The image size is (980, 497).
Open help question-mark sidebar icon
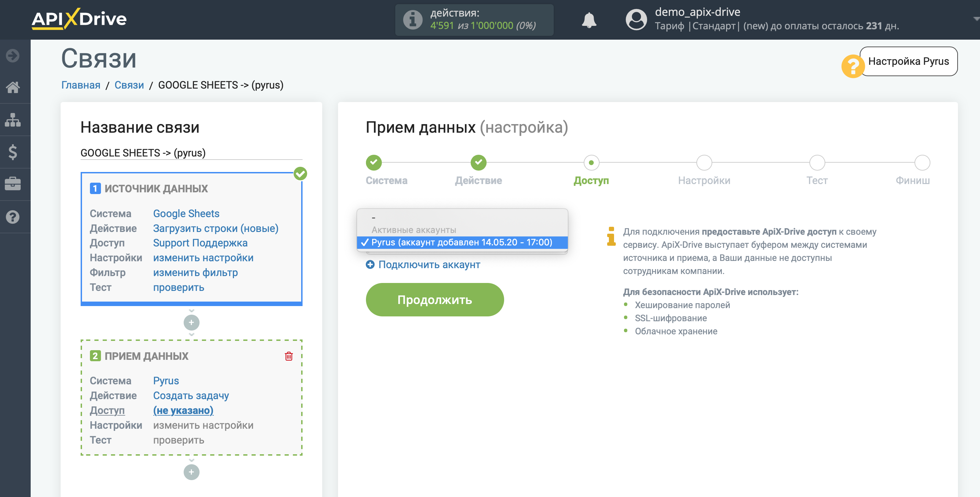click(x=12, y=217)
